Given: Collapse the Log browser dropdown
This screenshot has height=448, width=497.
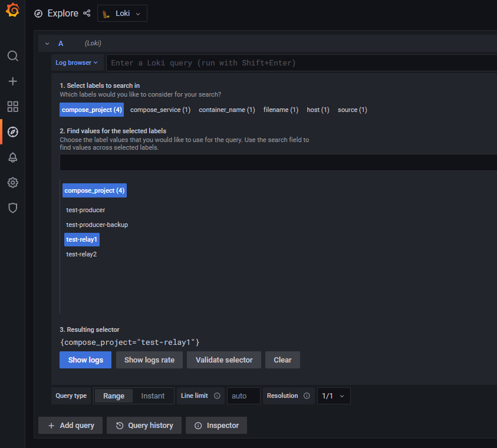Looking at the screenshot, I should [77, 62].
